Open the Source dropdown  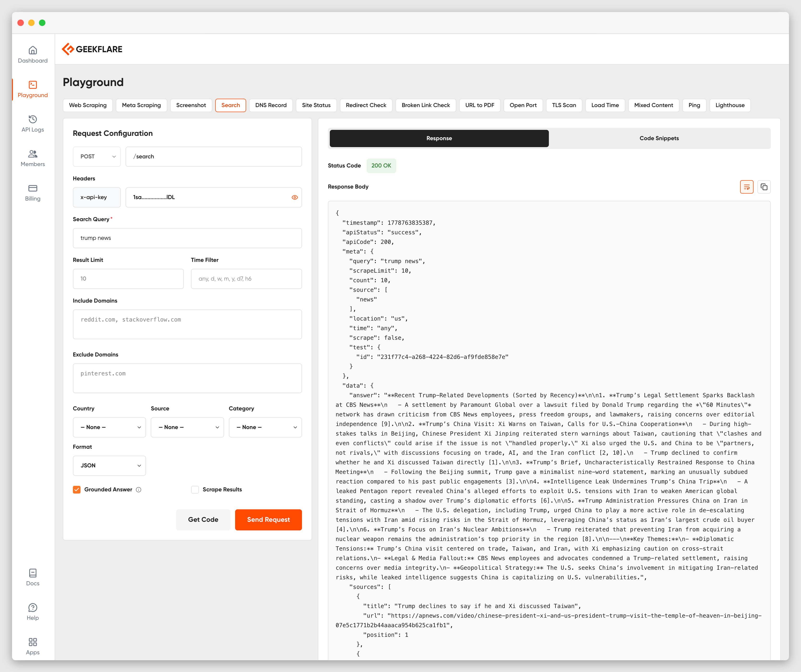tap(187, 427)
